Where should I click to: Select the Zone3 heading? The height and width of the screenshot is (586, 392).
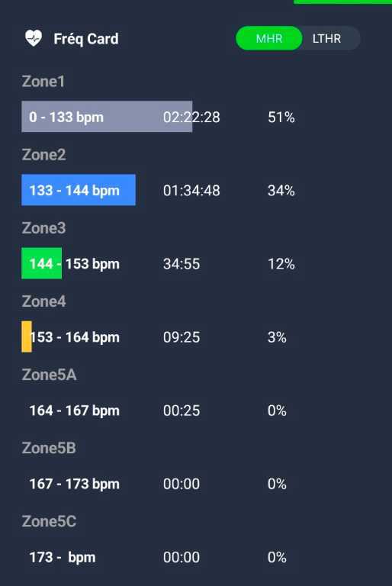pos(44,228)
